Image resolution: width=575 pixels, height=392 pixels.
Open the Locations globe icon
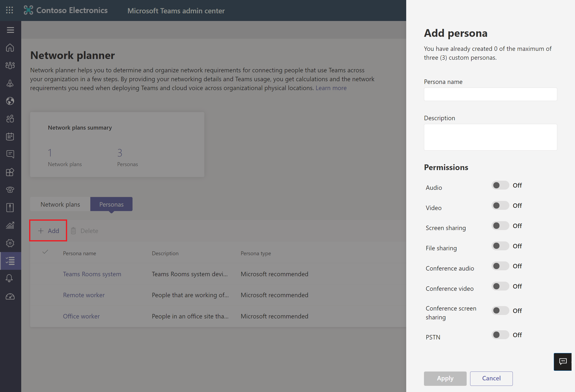[10, 101]
